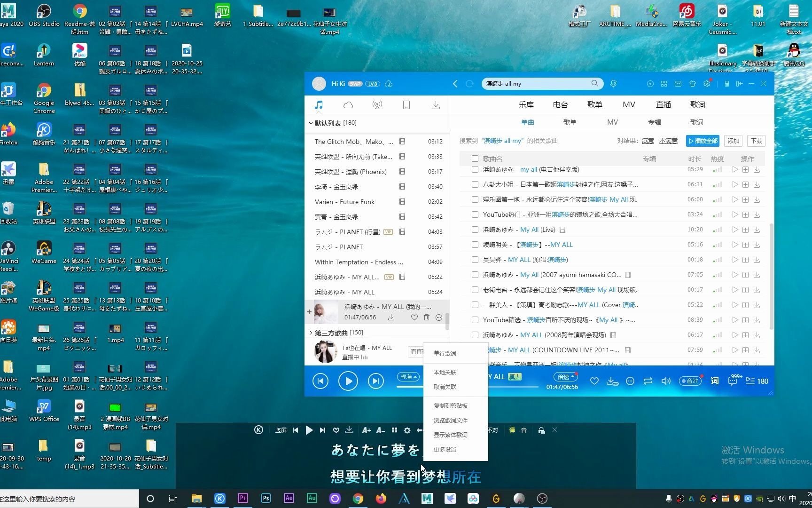Check the select-all checkbox beside 歌曲名

[x=475, y=159]
